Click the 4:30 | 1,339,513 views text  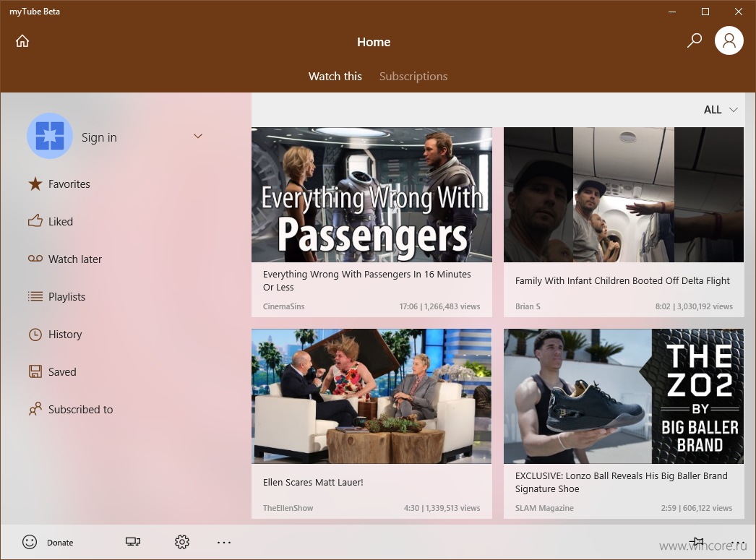(x=442, y=508)
